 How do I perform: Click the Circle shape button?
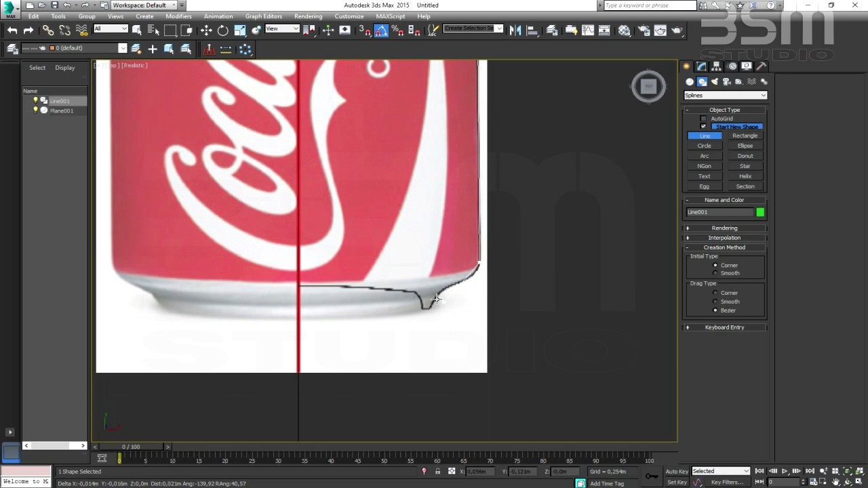705,146
